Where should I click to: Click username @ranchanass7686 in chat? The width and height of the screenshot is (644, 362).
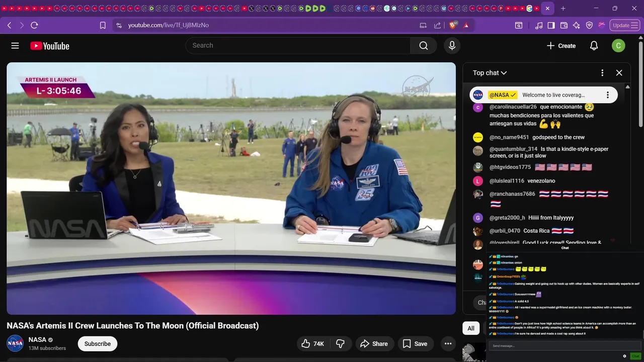(x=512, y=194)
